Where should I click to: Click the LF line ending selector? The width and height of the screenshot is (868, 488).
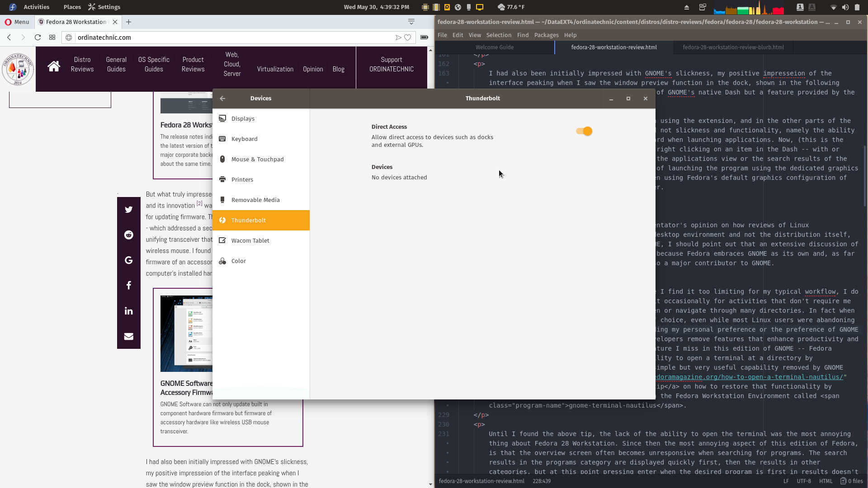pos(786,481)
